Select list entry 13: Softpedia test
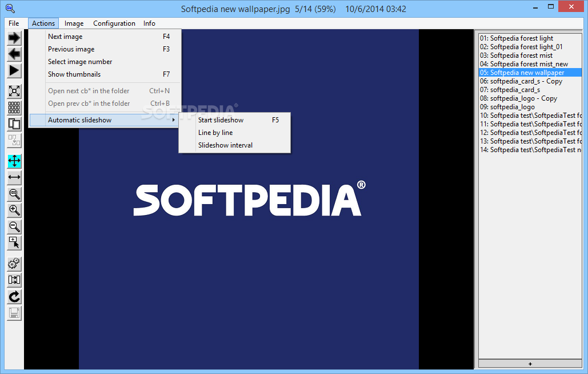Image resolution: width=588 pixels, height=374 pixels. click(x=530, y=141)
